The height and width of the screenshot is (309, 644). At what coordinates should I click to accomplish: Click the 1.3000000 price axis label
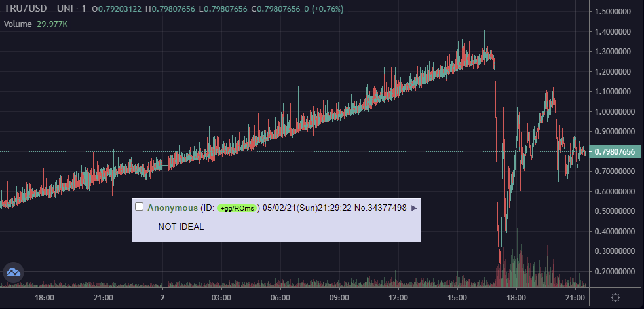[613, 52]
